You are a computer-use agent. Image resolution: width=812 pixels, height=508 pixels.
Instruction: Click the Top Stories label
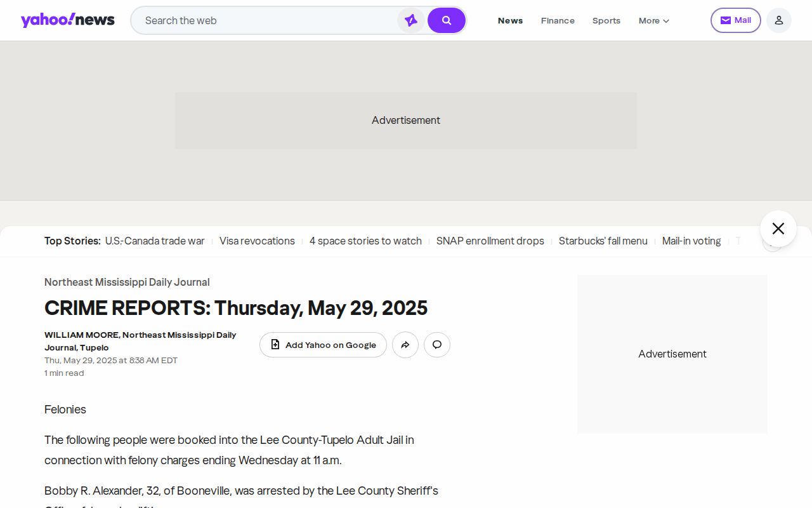[x=72, y=241]
